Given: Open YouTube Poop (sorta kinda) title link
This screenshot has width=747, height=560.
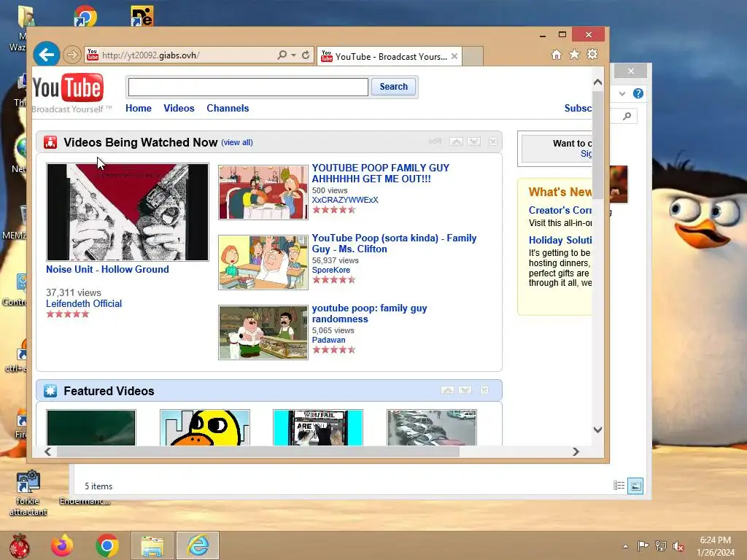Looking at the screenshot, I should click(x=394, y=244).
